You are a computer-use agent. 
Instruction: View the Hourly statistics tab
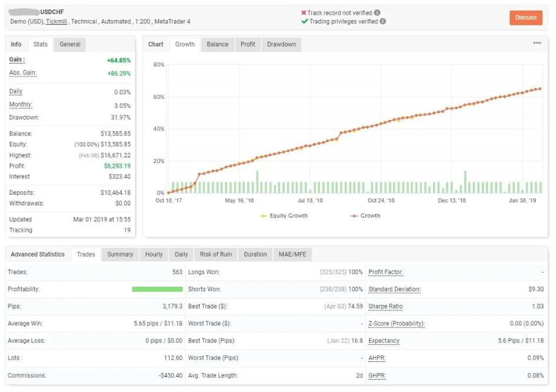154,254
